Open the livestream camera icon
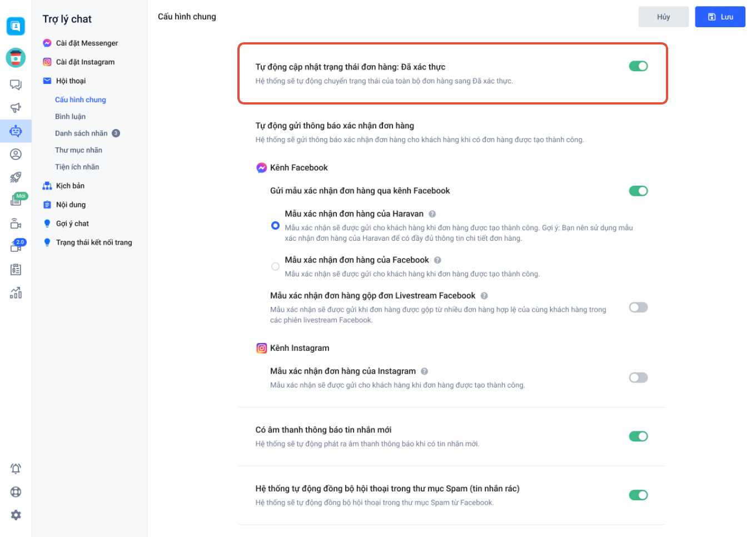Image resolution: width=756 pixels, height=537 pixels. tap(16, 223)
